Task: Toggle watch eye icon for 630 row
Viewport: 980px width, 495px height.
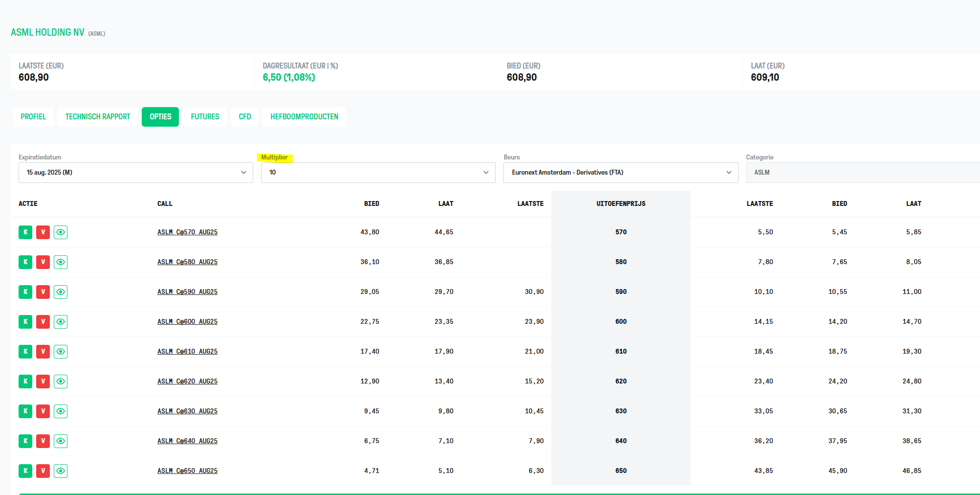Action: [x=61, y=411]
